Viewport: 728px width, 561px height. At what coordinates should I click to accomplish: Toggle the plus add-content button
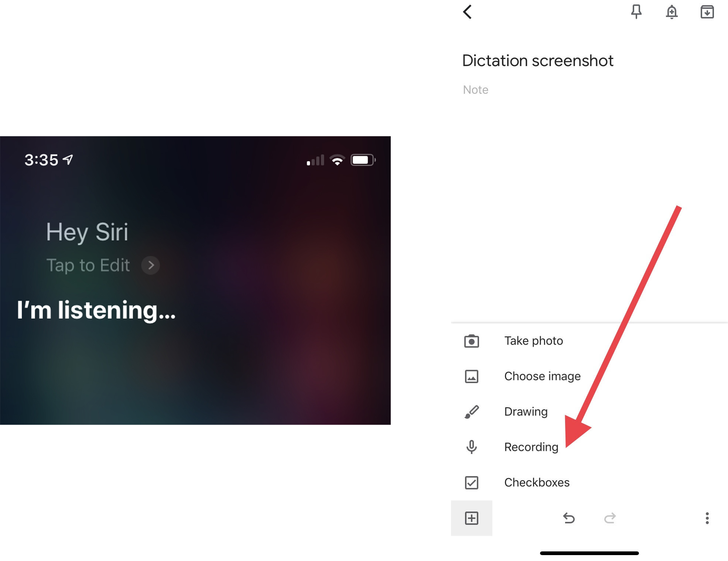(472, 518)
